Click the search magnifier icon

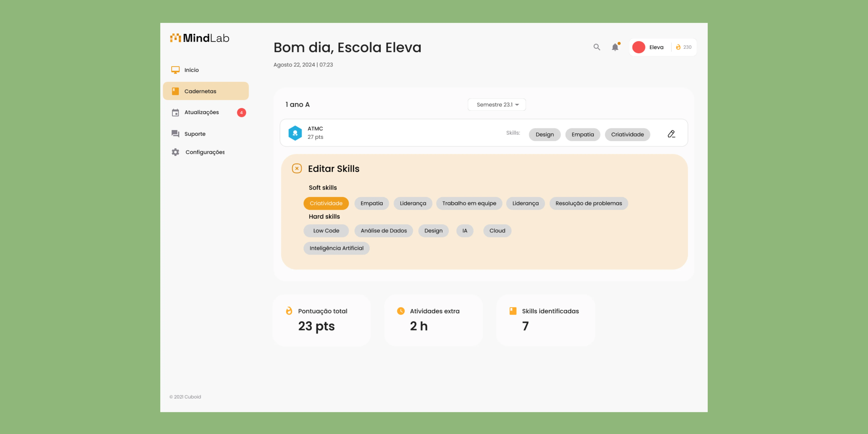coord(596,47)
